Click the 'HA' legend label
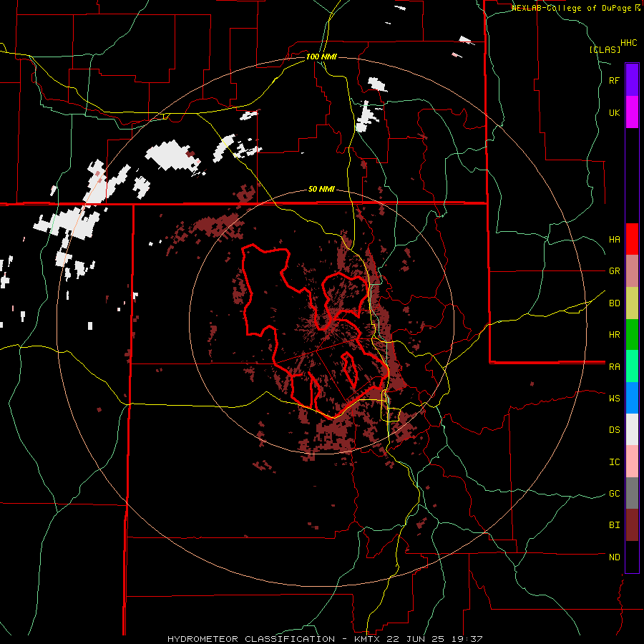The height and width of the screenshot is (644, 644). click(614, 239)
